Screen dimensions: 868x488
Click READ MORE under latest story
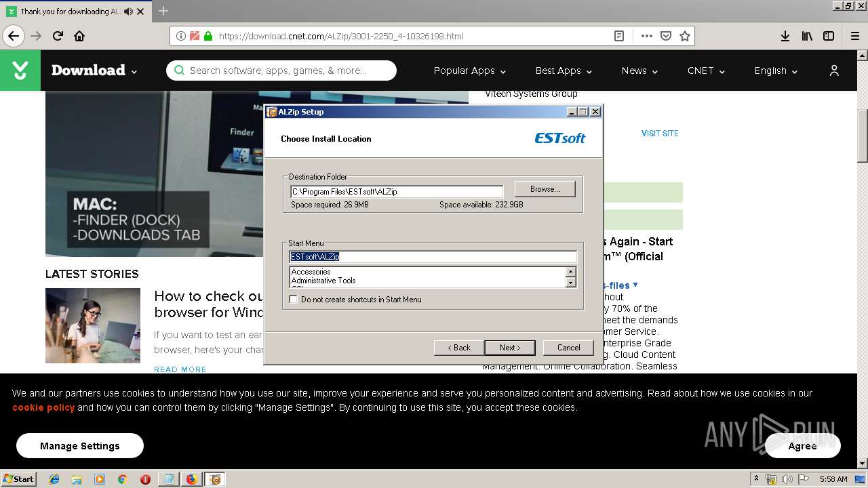point(180,369)
